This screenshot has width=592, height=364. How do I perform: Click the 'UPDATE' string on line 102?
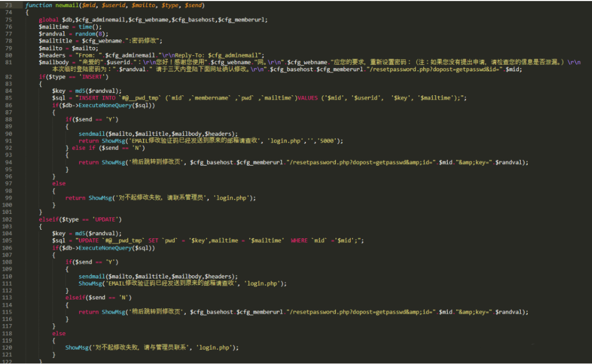105,219
